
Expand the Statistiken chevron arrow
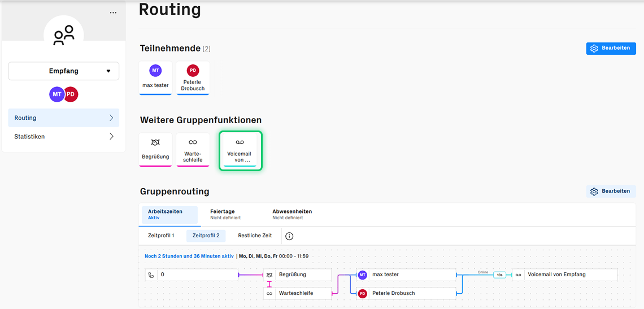(x=111, y=136)
